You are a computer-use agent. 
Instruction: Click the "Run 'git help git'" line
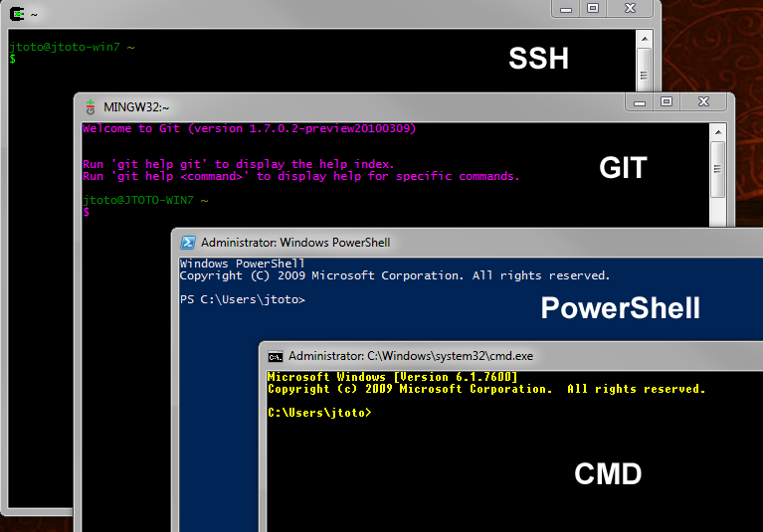coord(239,164)
